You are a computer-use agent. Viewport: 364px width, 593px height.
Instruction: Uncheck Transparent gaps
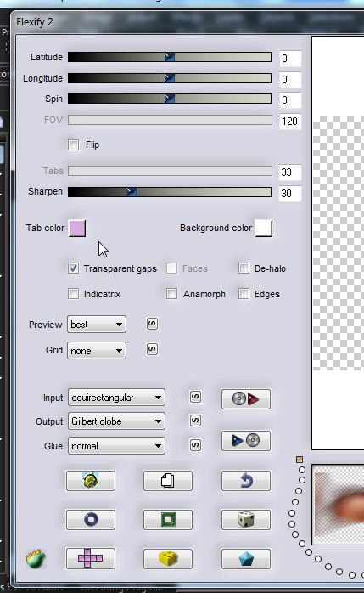coord(73,268)
